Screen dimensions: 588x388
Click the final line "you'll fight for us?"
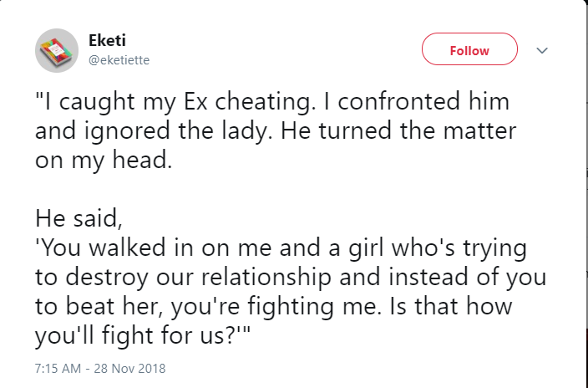[x=143, y=335]
